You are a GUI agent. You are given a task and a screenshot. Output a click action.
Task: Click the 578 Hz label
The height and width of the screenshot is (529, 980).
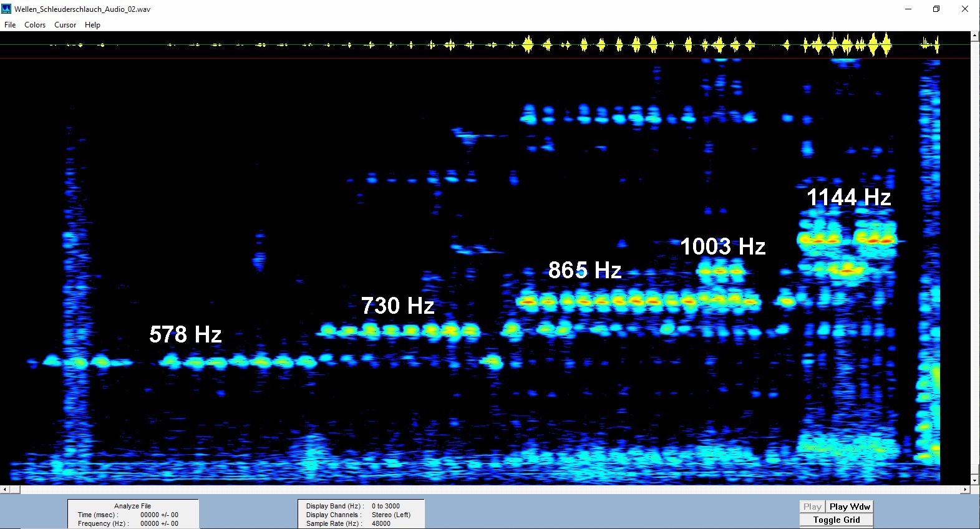coord(185,334)
